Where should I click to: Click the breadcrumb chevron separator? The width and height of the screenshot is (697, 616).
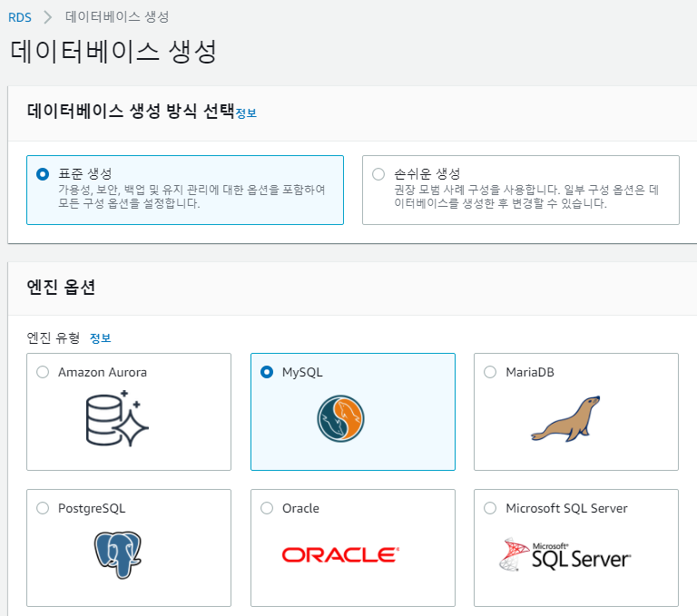point(48,17)
